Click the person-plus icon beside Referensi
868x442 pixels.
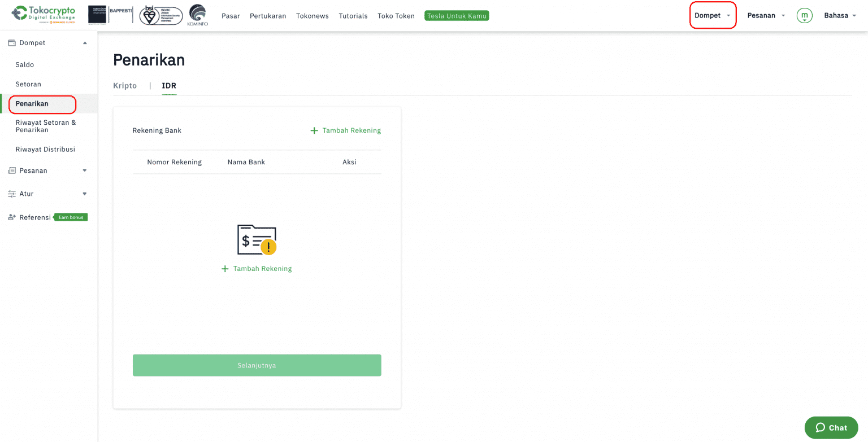pyautogui.click(x=12, y=217)
